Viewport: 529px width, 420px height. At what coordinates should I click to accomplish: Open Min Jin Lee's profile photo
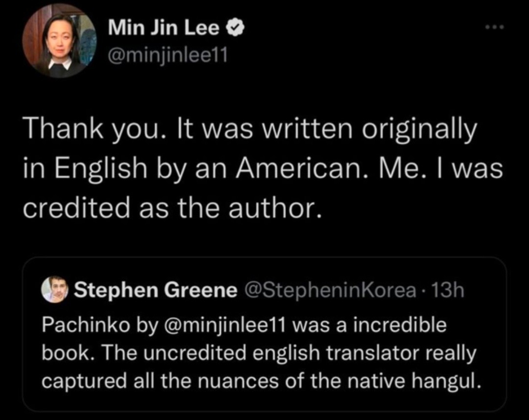[59, 41]
